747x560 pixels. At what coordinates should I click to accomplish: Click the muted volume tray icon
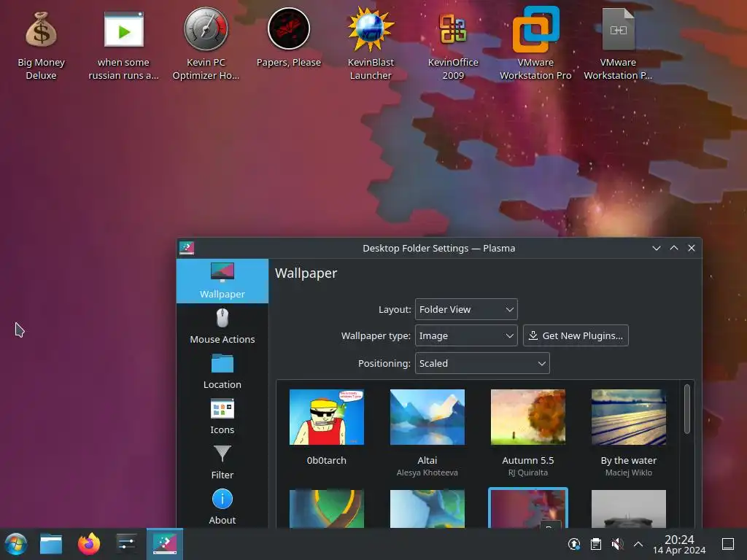617,544
